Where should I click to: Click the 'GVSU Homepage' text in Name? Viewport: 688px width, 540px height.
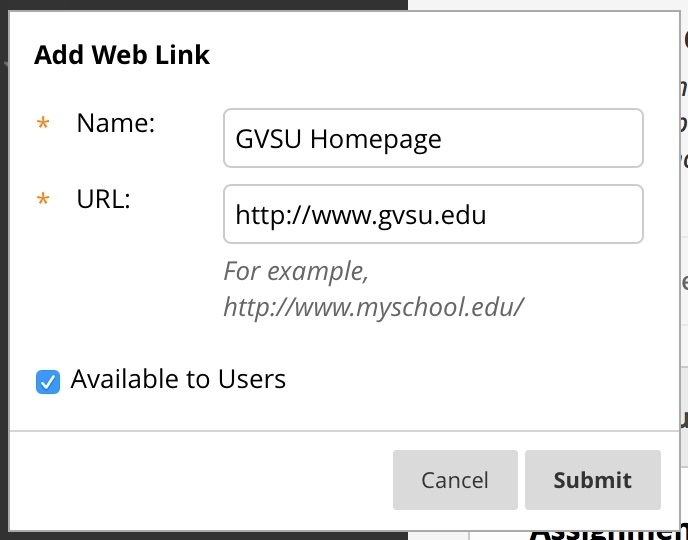(338, 138)
